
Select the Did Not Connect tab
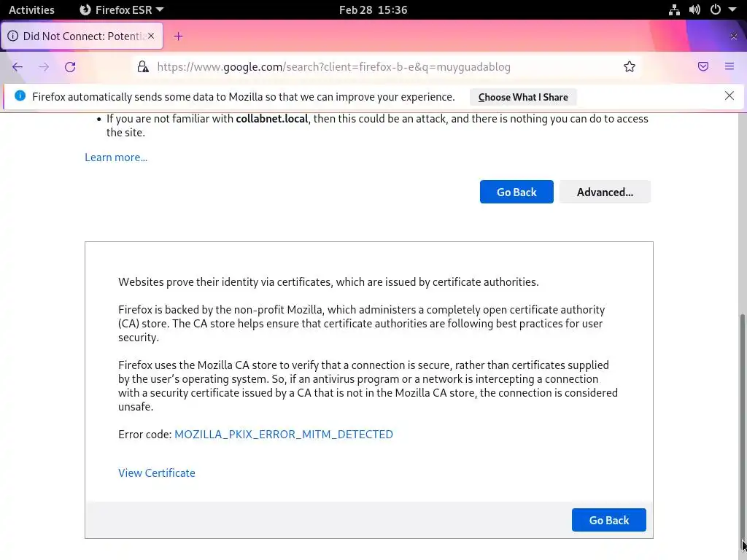click(82, 36)
